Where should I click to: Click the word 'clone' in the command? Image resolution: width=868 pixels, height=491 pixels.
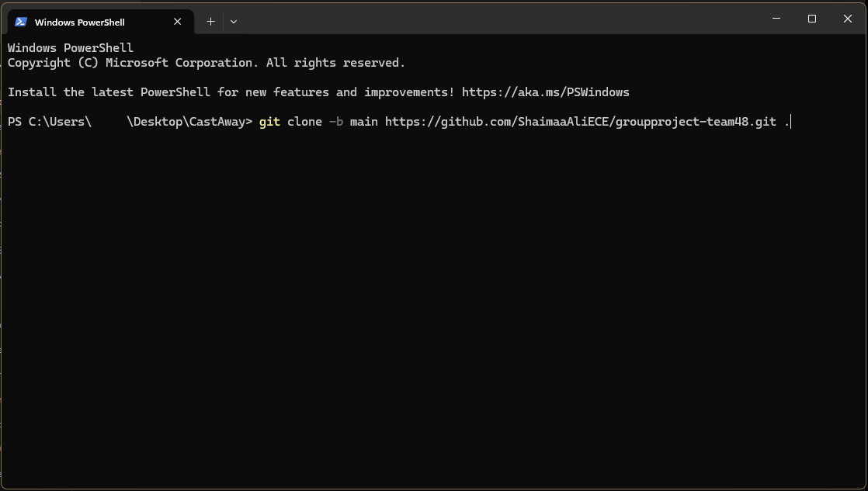304,122
